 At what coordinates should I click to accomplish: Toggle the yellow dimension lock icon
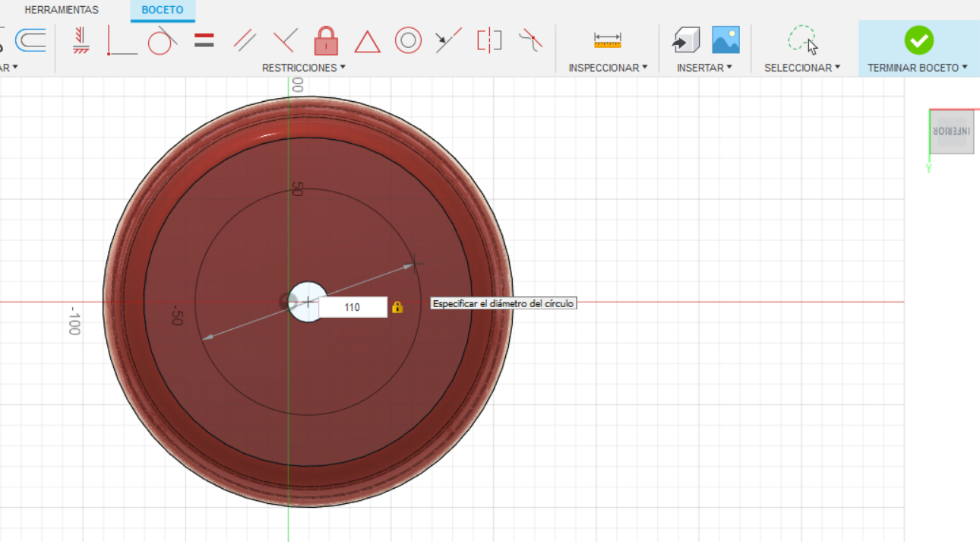(397, 307)
